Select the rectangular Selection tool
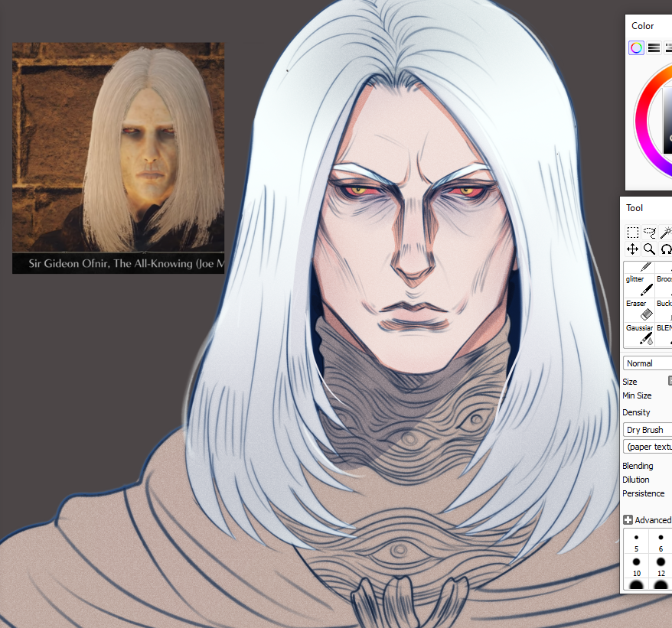 click(632, 233)
